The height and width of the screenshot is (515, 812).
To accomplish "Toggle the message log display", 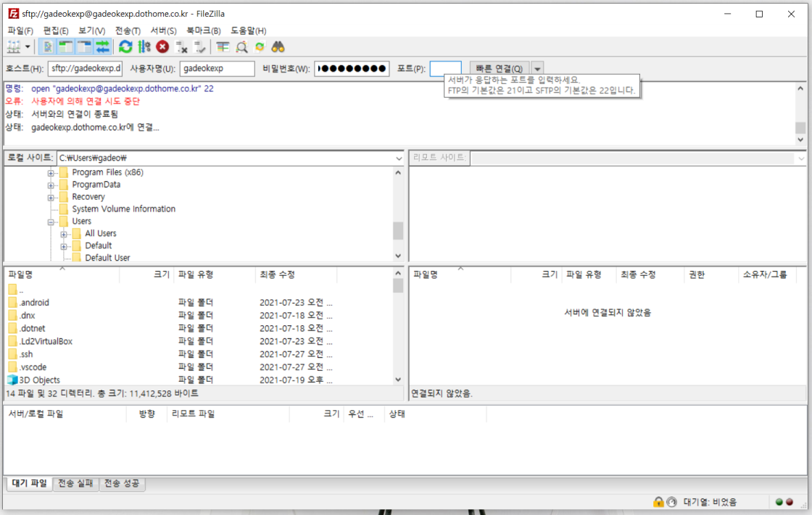I will click(x=48, y=47).
